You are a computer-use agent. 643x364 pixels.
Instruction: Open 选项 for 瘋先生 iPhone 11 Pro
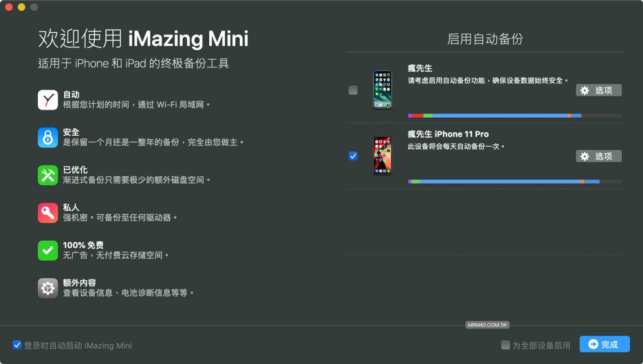tap(599, 156)
